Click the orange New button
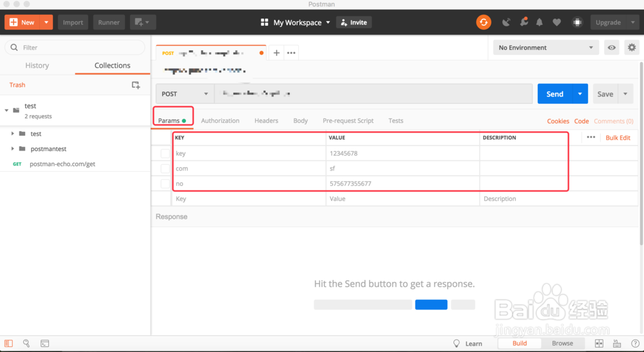Image resolution: width=644 pixels, height=352 pixels. (22, 22)
